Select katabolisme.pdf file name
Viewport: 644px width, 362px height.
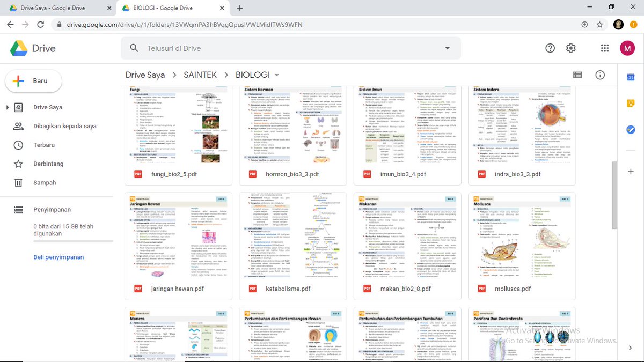288,289
